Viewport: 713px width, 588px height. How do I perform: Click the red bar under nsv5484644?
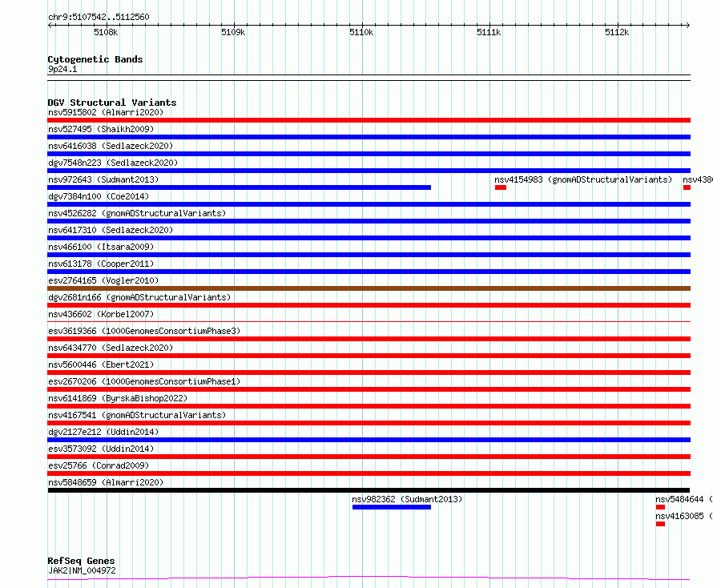coord(661,507)
